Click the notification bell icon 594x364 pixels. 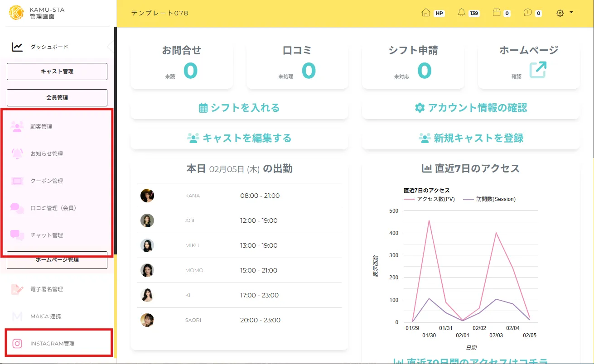pos(462,13)
